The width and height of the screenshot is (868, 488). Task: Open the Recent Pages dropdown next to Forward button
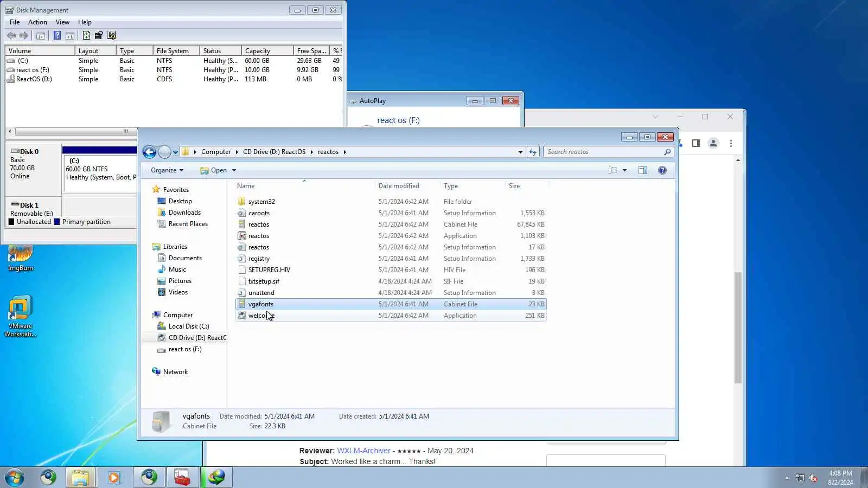pos(175,152)
